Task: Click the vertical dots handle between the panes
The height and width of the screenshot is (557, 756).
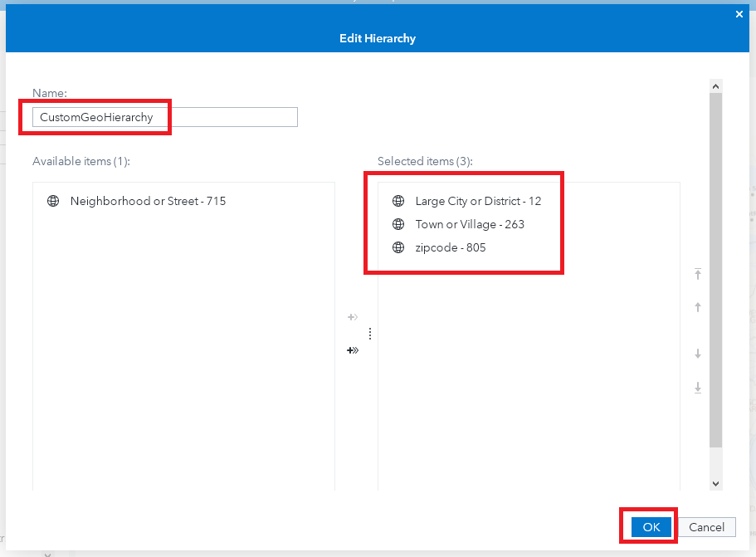Action: (x=369, y=333)
